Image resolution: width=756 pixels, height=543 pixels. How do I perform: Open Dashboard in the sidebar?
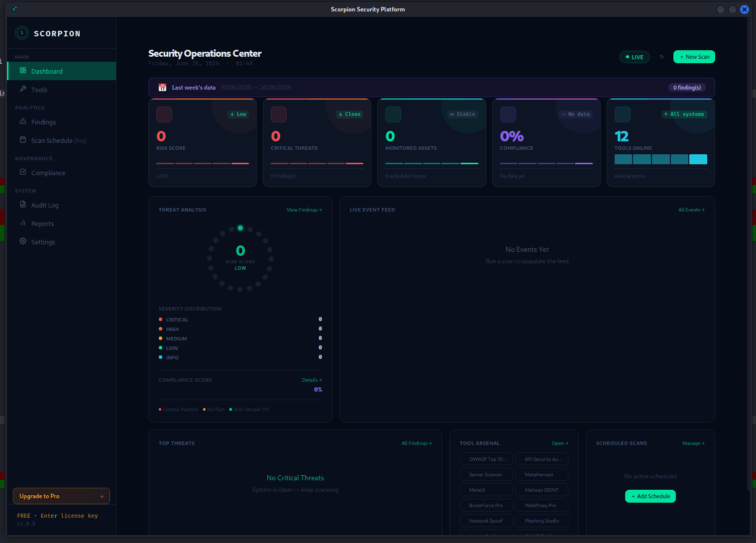click(62, 71)
